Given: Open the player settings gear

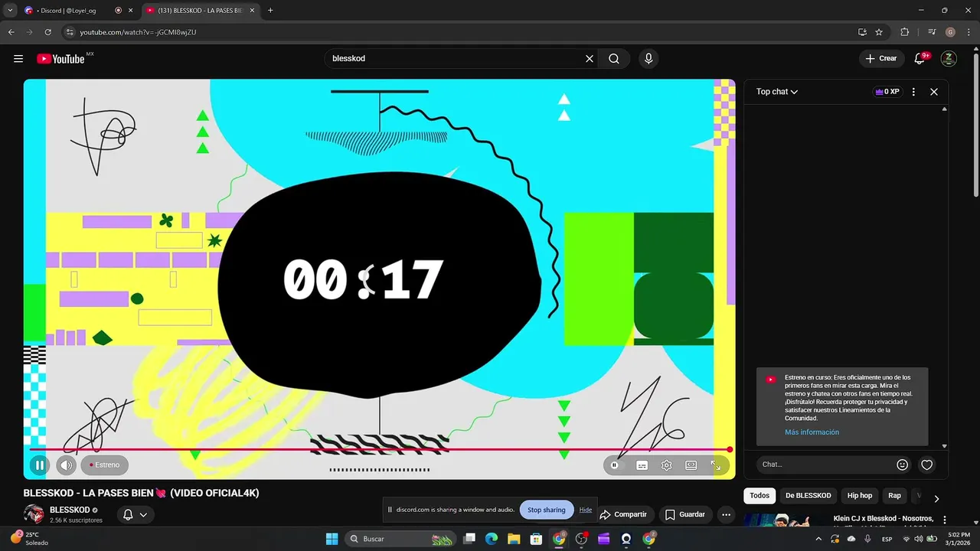Looking at the screenshot, I should [x=667, y=465].
